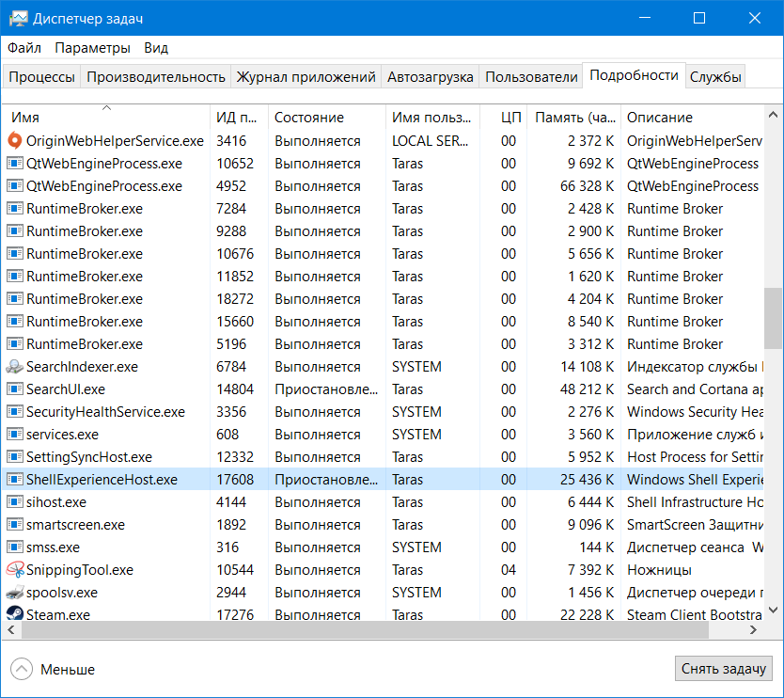Sort by the Состояние column header
784x698 pixels.
pos(327,117)
